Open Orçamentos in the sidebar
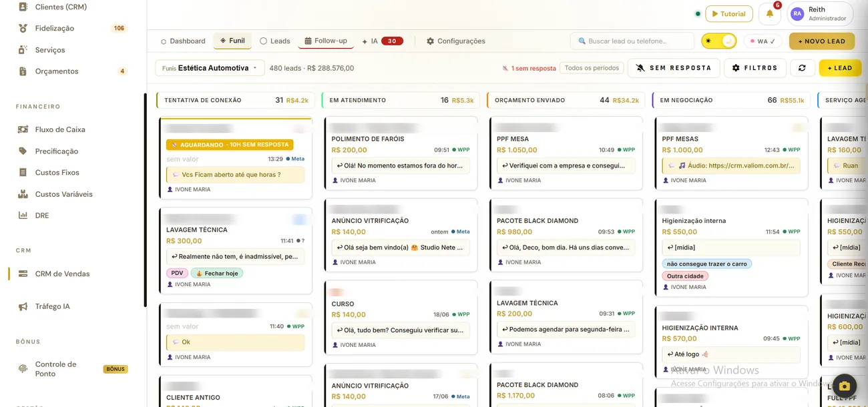The width and height of the screenshot is (868, 407). [x=72, y=71]
